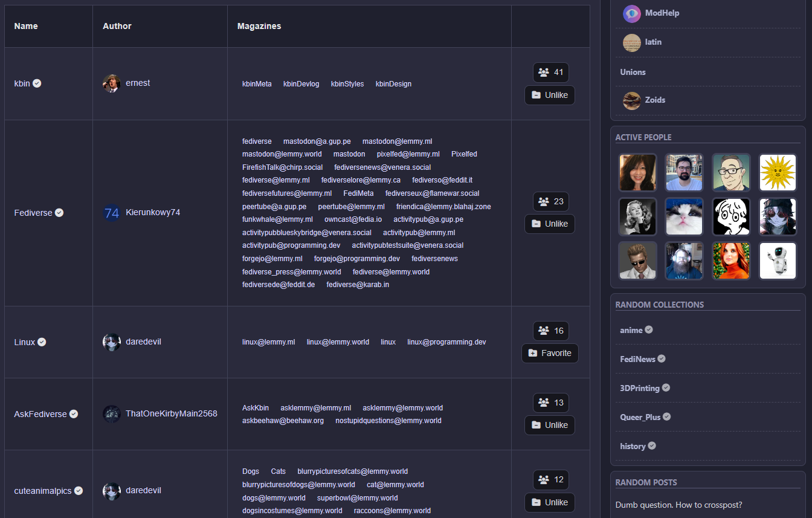Click ThatOneKirbyMain2568's avatar icon

(x=112, y=414)
